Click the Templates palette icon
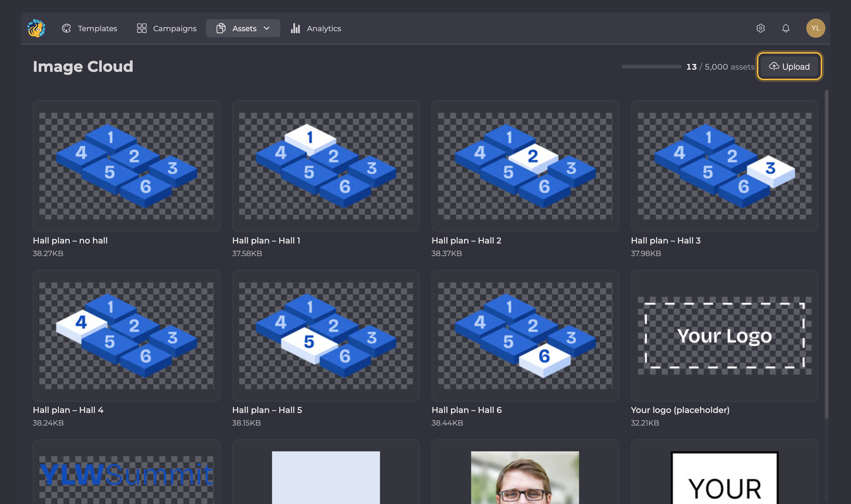Viewport: 851px width, 504px height. (66, 28)
